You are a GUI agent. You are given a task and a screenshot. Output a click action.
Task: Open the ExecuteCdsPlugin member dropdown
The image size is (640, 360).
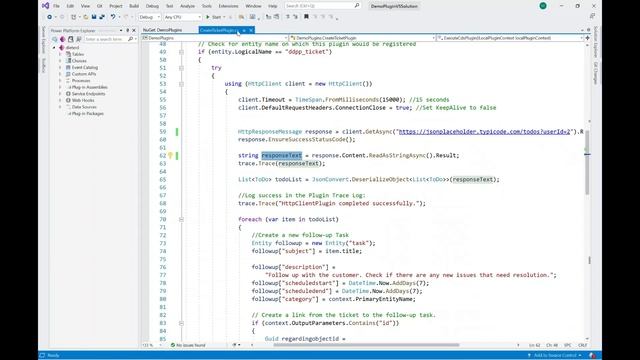tap(510, 38)
